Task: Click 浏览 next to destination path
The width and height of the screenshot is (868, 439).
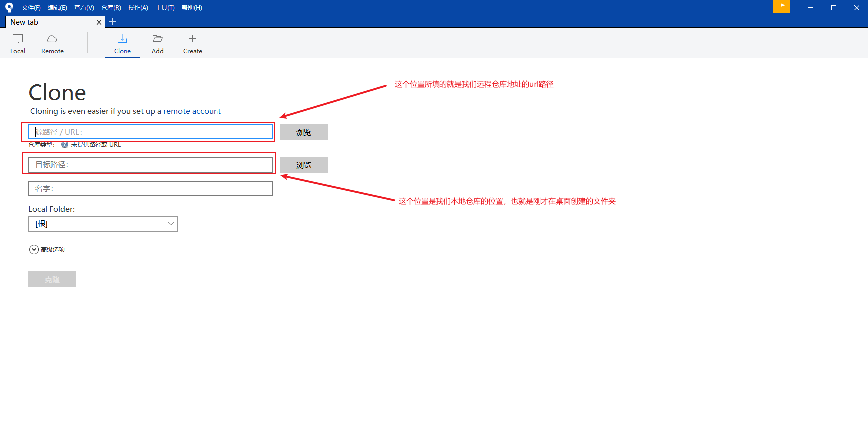Action: 304,165
